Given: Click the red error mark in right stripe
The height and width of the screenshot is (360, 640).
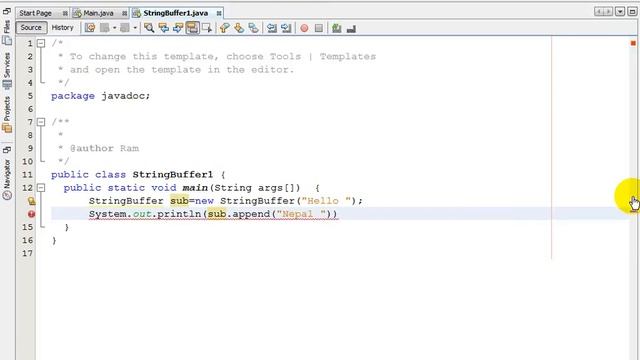Looking at the screenshot, I should coord(633,43).
